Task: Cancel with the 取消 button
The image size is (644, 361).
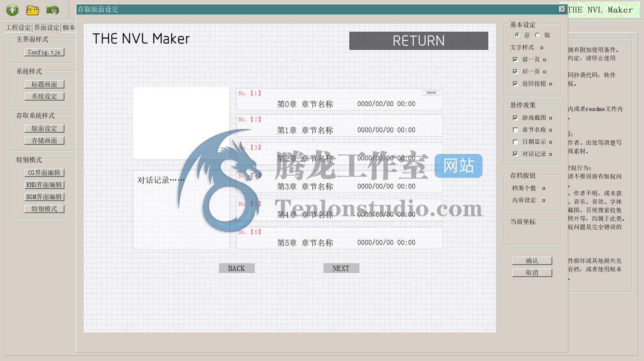Action: pyautogui.click(x=532, y=273)
